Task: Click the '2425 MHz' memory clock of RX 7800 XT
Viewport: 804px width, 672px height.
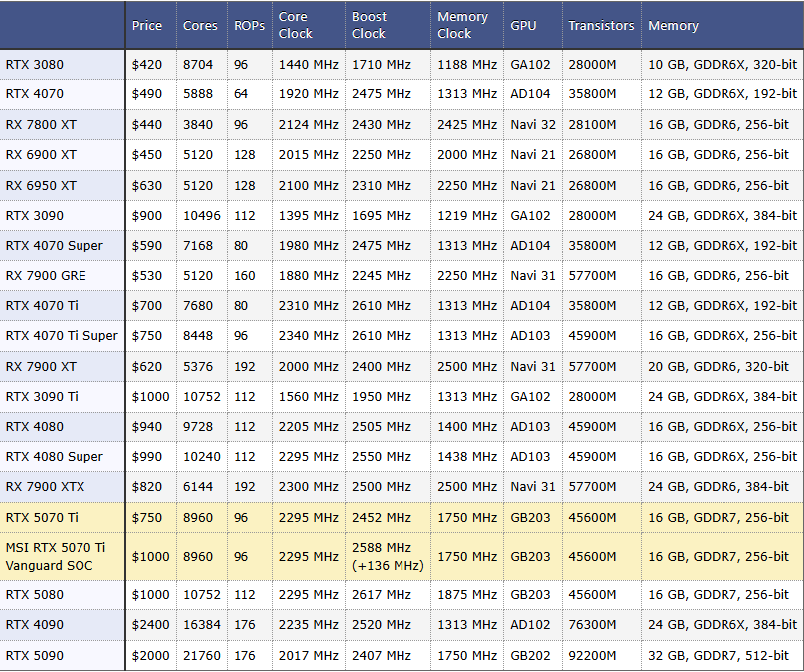Action: pyautogui.click(x=467, y=124)
